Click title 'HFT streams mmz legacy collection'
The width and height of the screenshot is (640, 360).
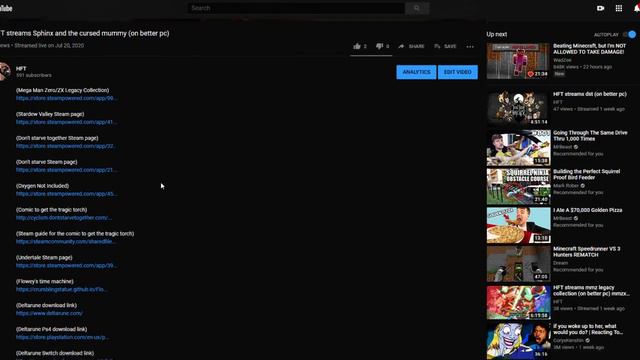591,291
